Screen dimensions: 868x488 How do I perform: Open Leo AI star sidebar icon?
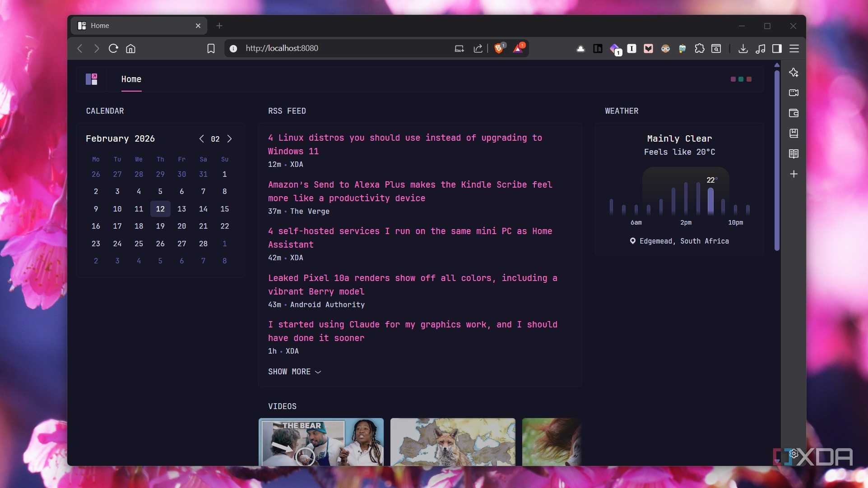point(794,73)
